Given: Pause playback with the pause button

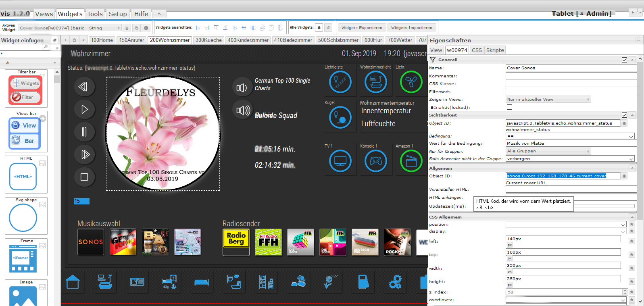Looking at the screenshot, I should pyautogui.click(x=84, y=132).
